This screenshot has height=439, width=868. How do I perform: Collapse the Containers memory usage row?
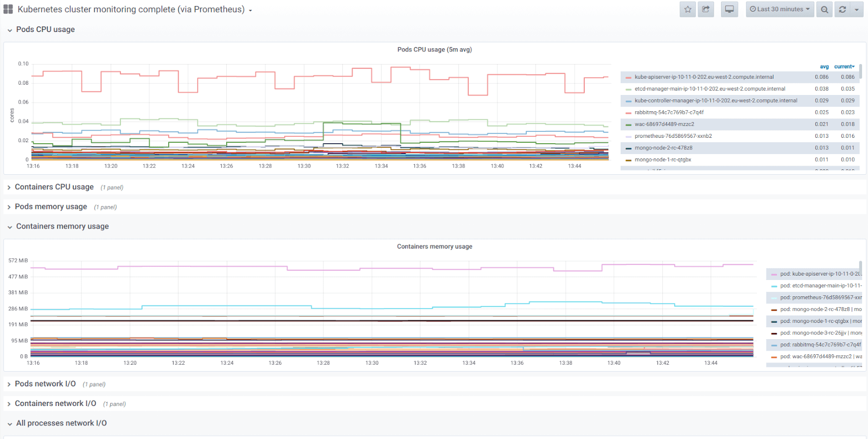coord(62,226)
